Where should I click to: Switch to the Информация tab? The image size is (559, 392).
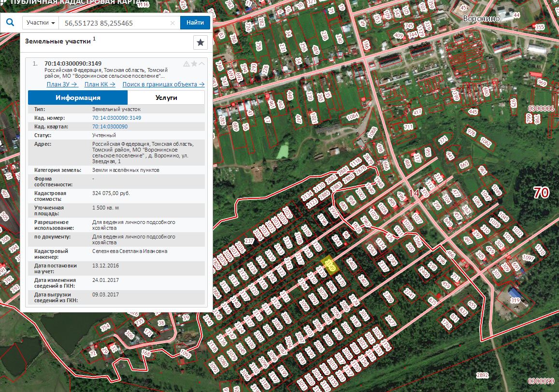[78, 98]
